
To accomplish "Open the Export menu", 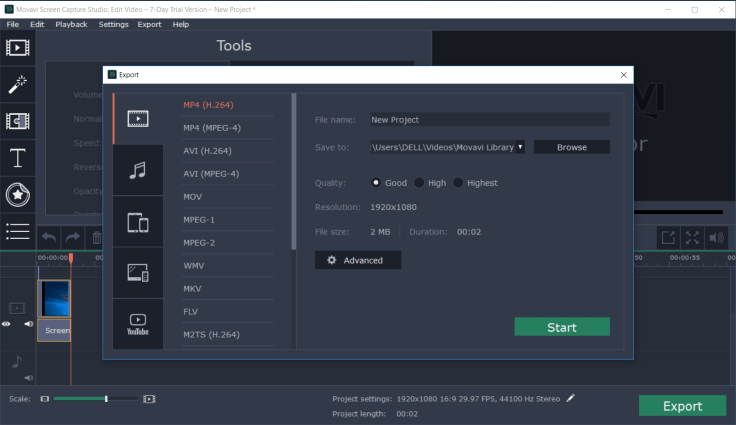I will (149, 24).
